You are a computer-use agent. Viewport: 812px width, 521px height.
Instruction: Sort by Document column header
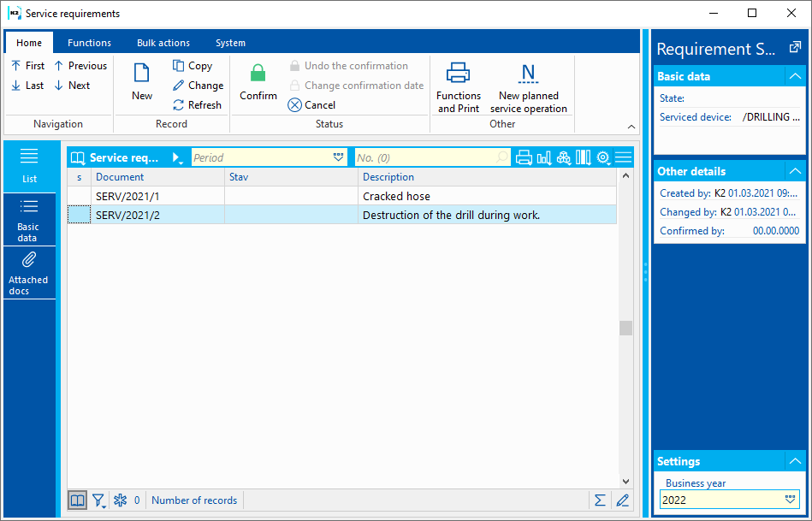pyautogui.click(x=158, y=177)
